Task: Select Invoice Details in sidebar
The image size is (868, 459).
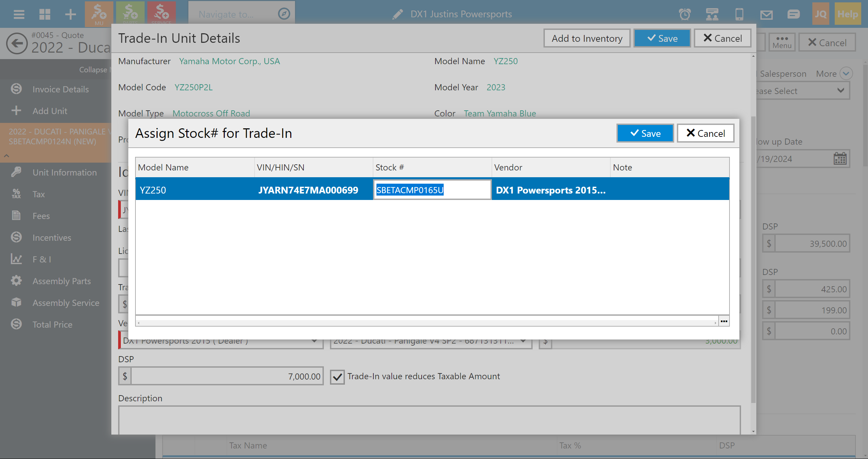Action: pyautogui.click(x=60, y=89)
